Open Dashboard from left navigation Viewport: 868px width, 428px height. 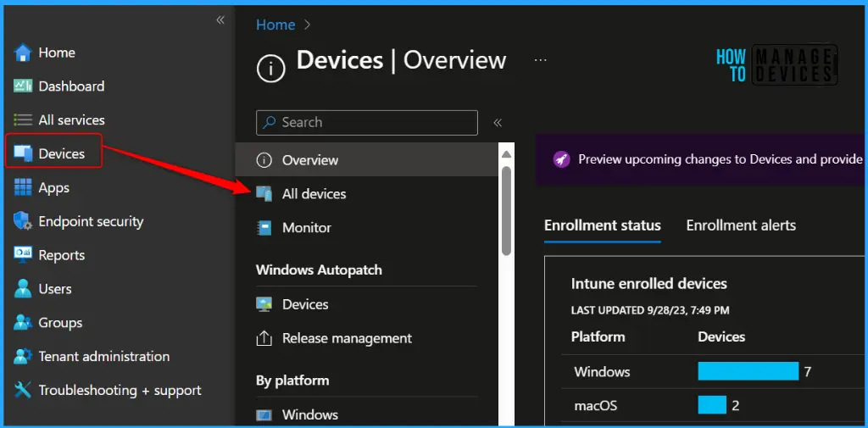pos(71,86)
